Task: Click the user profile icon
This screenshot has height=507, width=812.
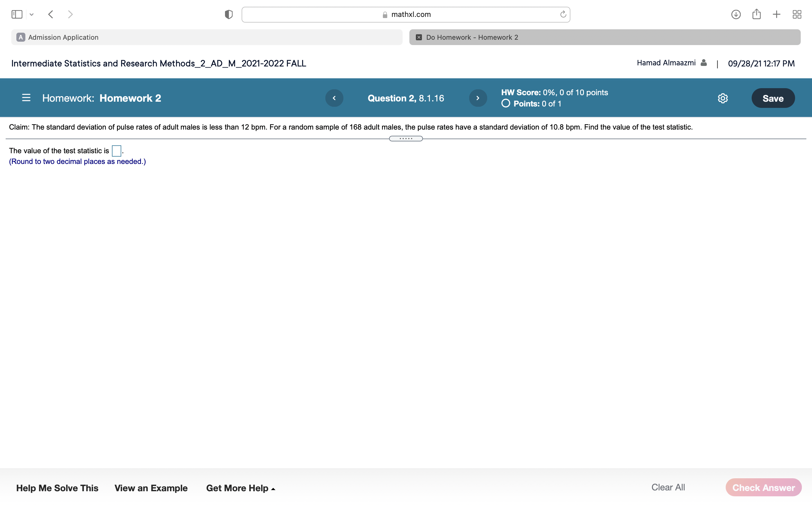Action: [704, 63]
